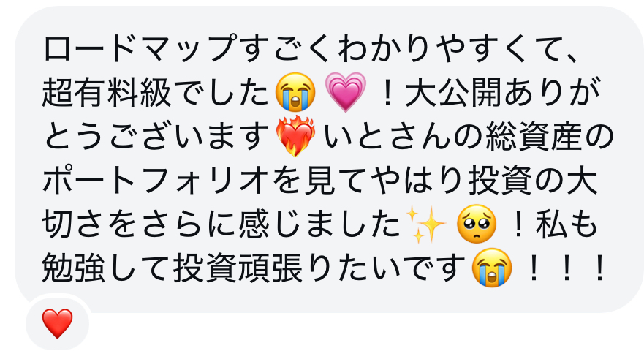The height and width of the screenshot is (351, 644).
Task: Click the pleading face emoji
Action: (x=477, y=224)
